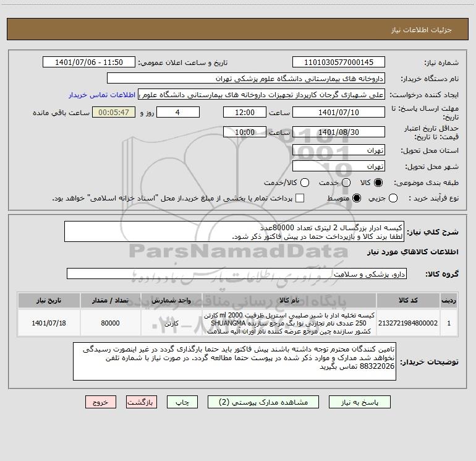Image resolution: width=476 pixels, height=461 pixels.
Task: Click the اطلاعات کالاهای مورد نیاز heading
Action: click(x=412, y=252)
